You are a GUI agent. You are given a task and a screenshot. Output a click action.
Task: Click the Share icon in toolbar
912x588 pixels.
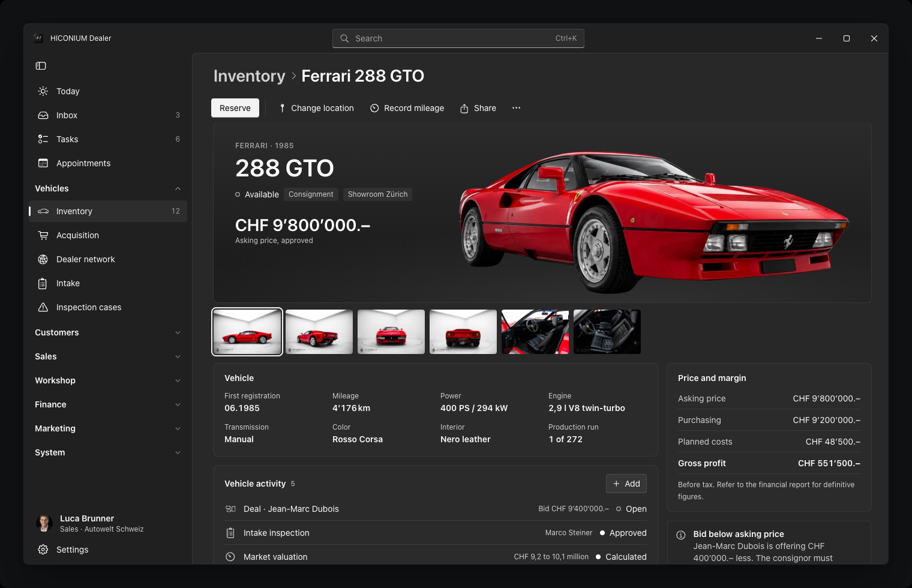point(464,109)
